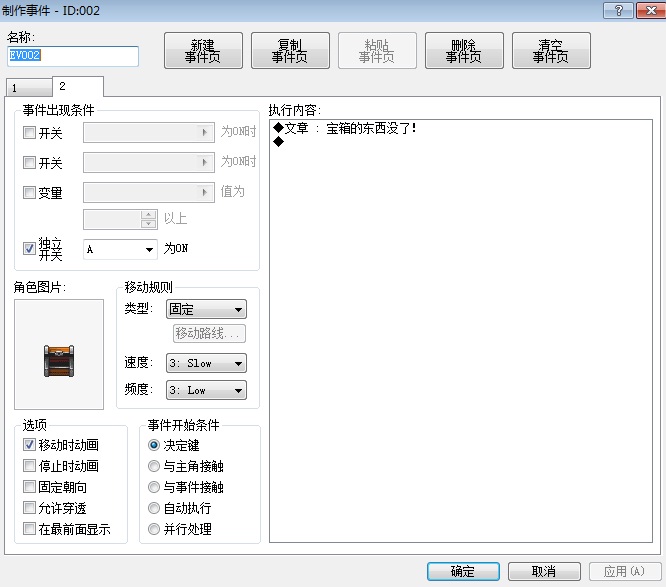Screen dimensions: 666x587
Task: Enable the 在最前面显示 checkbox
Action: coord(29,529)
